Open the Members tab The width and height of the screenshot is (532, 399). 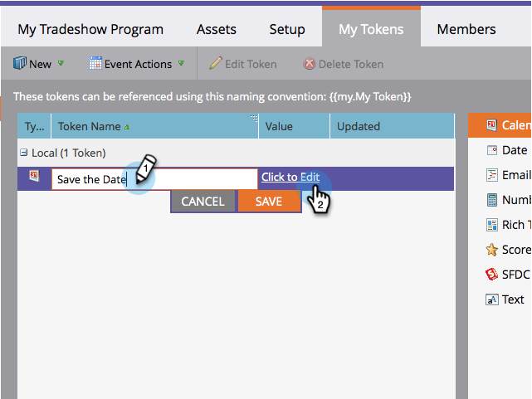coord(466,29)
